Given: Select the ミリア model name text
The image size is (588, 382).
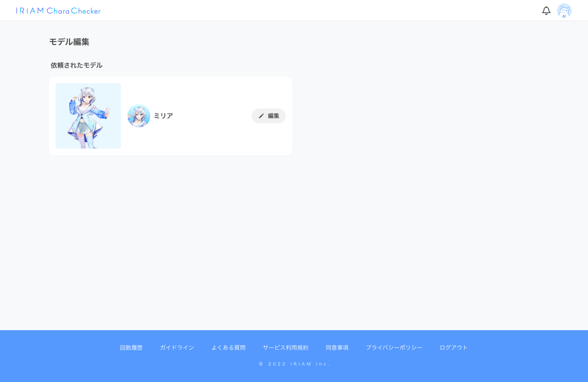Looking at the screenshot, I should pyautogui.click(x=163, y=116).
